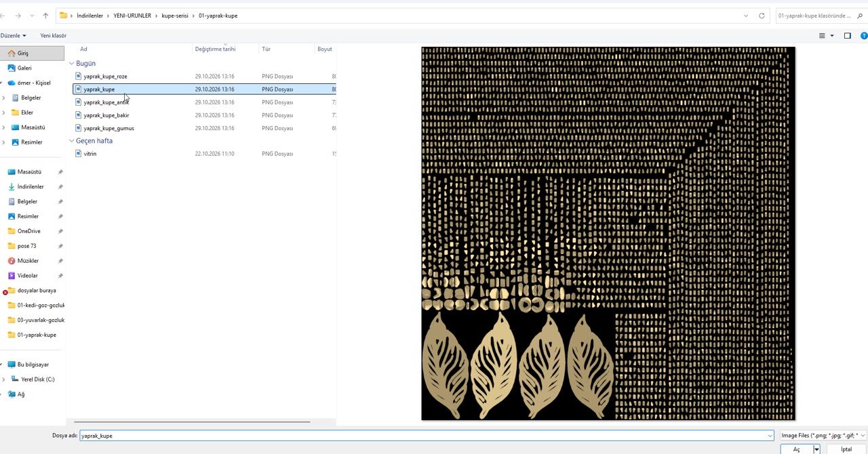Click the folder icon in the address bar
This screenshot has height=454, width=868.
[x=63, y=16]
